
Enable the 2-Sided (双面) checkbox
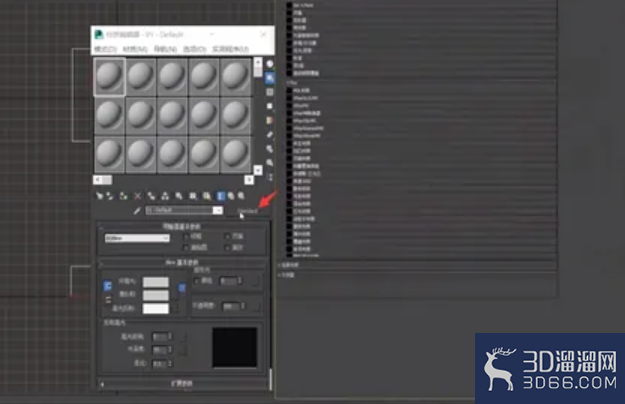227,237
